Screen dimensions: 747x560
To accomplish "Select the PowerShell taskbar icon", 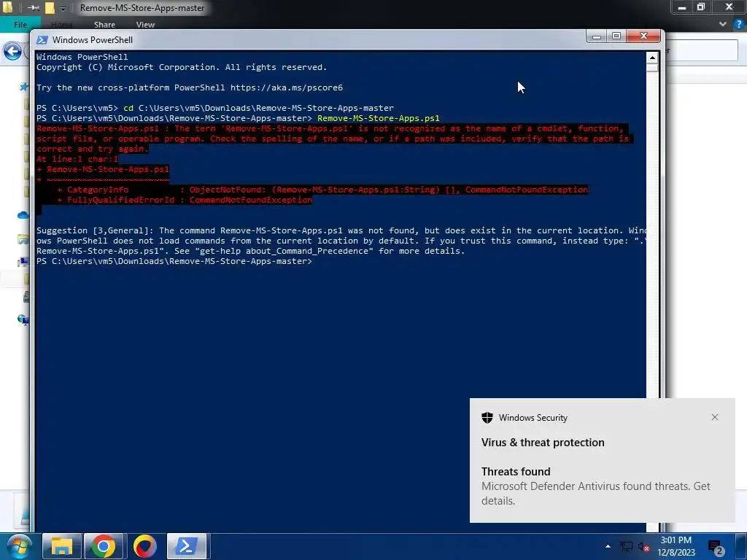I will click(187, 545).
